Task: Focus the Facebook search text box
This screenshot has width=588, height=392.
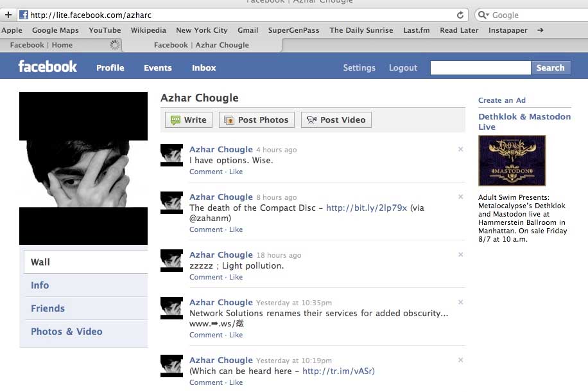Action: (480, 68)
